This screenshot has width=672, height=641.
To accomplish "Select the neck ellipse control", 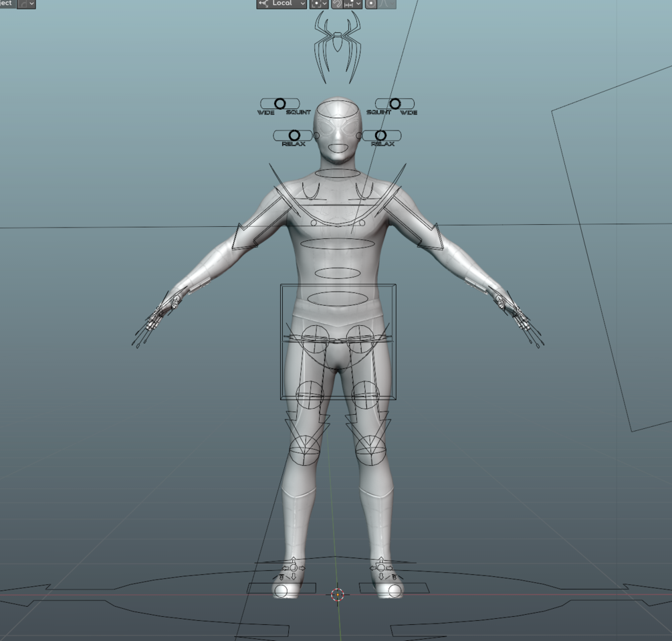I will coord(338,173).
